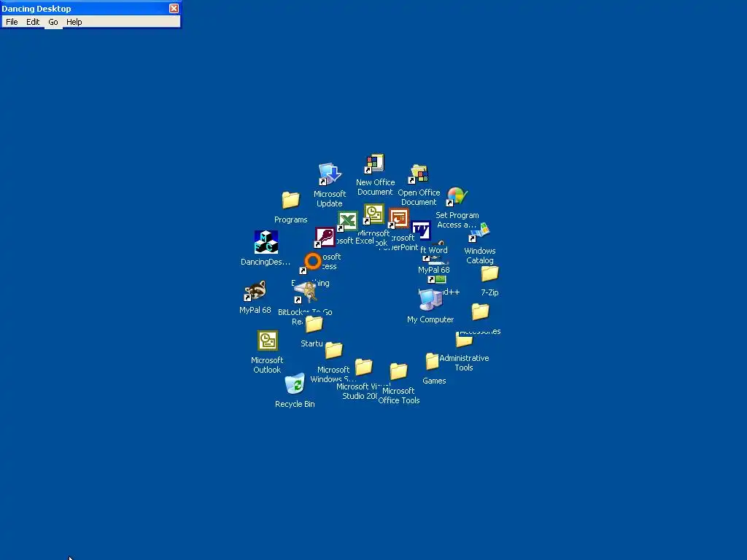
Task: Select Microsoft Outlook icon above Recycle Bin
Action: [267, 341]
